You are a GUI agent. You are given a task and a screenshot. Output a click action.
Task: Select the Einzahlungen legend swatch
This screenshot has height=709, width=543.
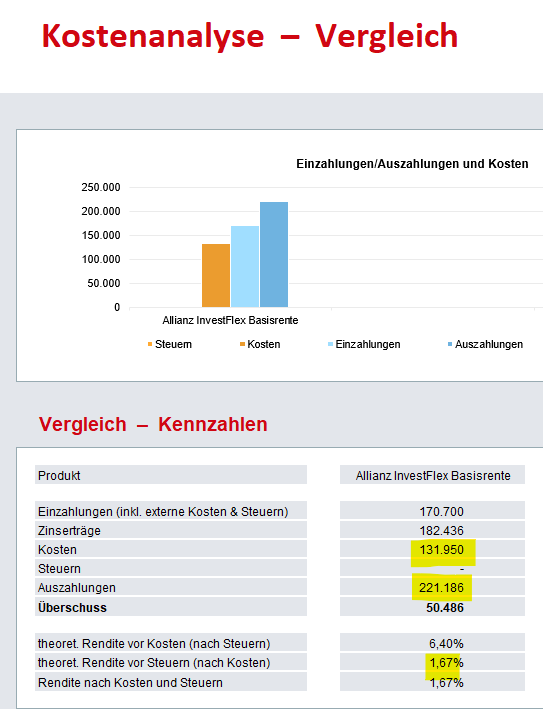pos(331,345)
